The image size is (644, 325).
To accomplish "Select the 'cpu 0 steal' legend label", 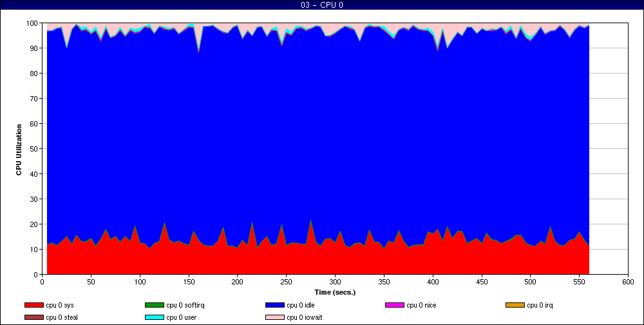I will (62, 318).
